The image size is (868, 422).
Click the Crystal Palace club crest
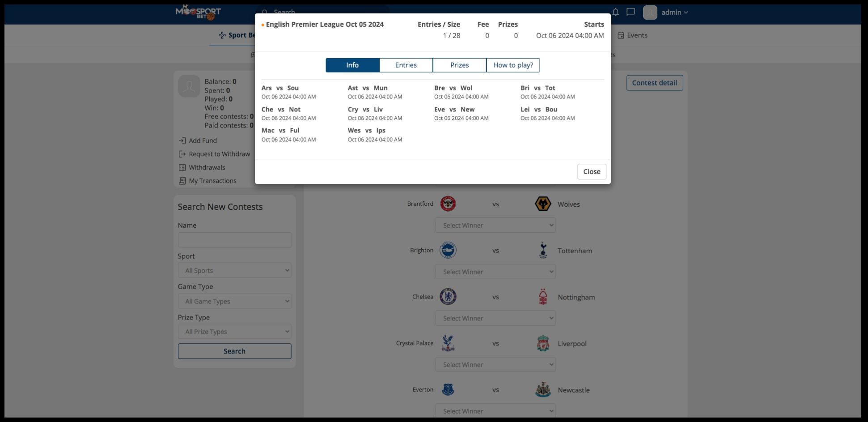[448, 343]
